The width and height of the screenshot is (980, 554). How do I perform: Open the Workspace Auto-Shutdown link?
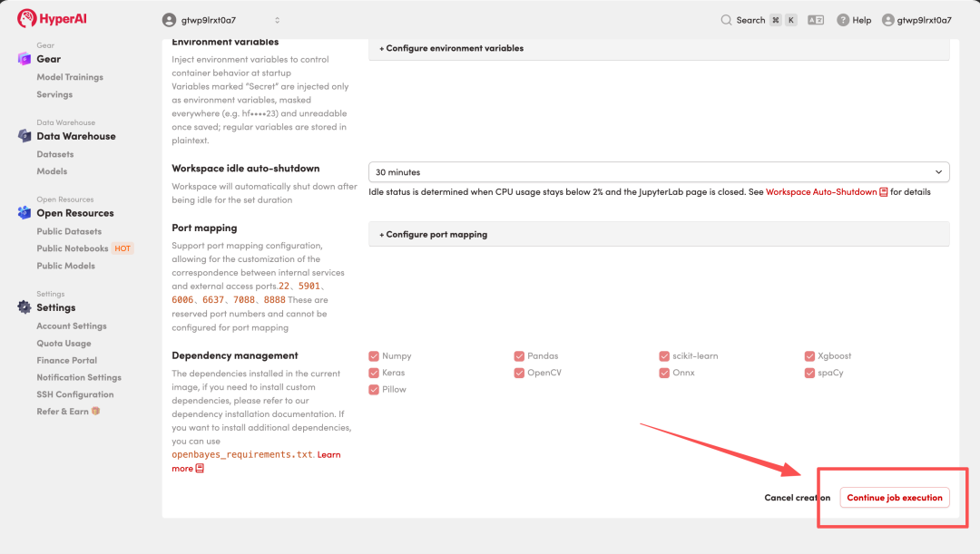pos(821,191)
